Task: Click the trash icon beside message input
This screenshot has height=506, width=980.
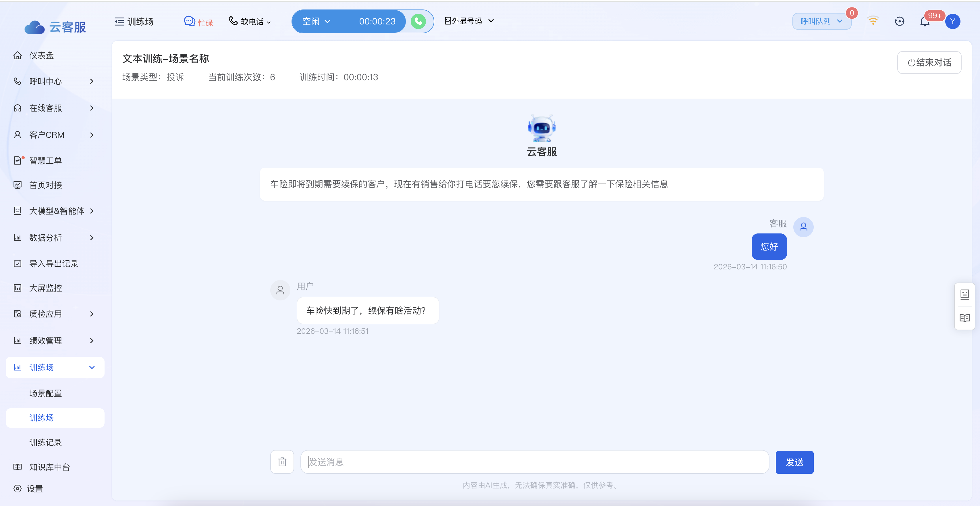Action: click(x=282, y=462)
